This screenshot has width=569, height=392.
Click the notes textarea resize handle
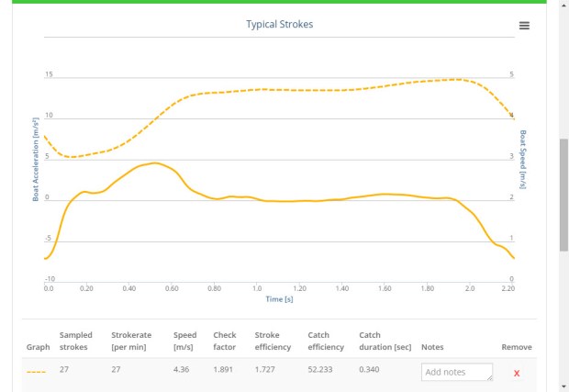[x=489, y=377]
